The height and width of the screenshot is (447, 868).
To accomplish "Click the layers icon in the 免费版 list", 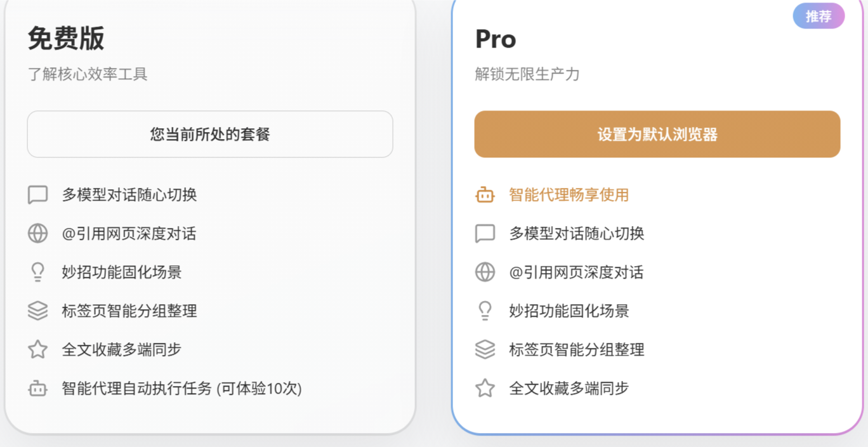I will click(38, 311).
